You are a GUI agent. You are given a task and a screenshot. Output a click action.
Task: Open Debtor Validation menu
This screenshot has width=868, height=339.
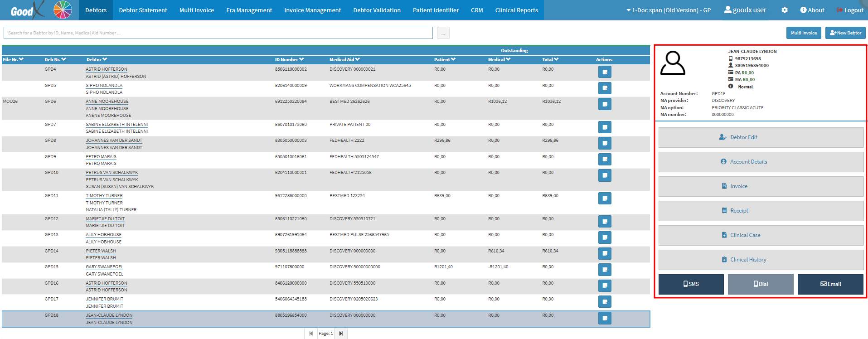[x=377, y=10]
